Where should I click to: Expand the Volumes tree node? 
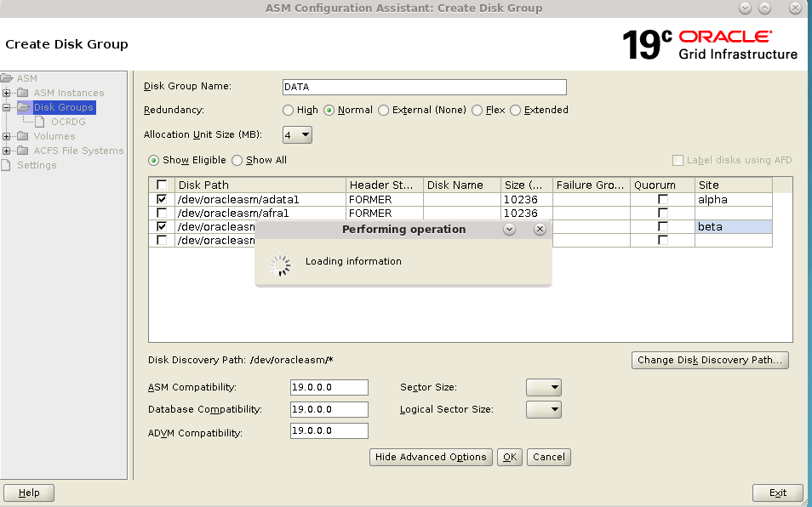pos(6,136)
